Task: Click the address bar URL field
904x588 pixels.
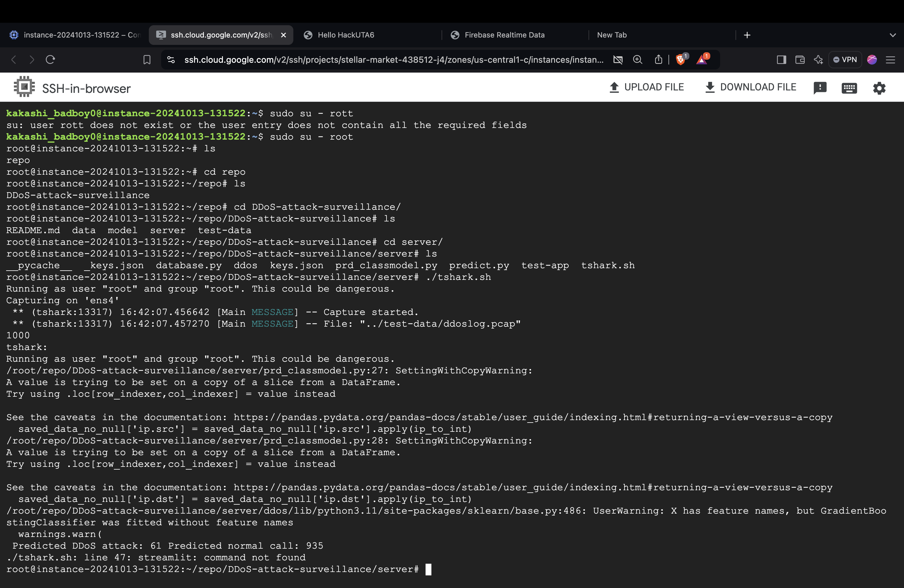Action: (393, 60)
